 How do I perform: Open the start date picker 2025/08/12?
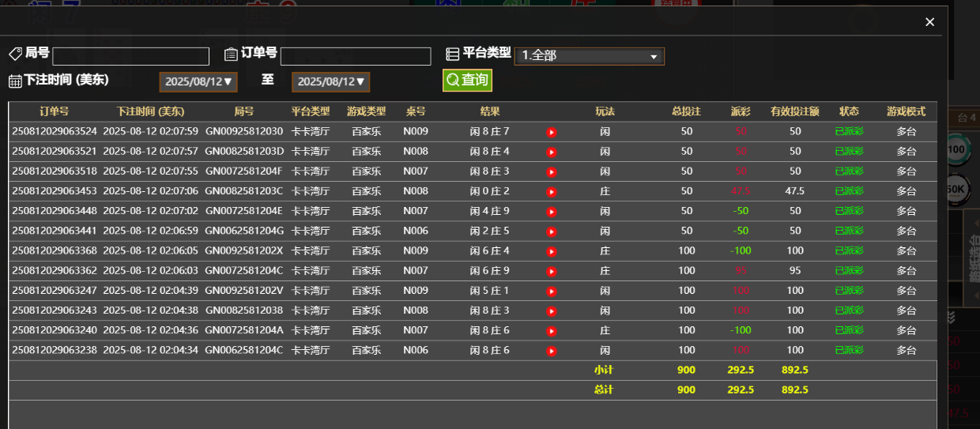click(198, 81)
